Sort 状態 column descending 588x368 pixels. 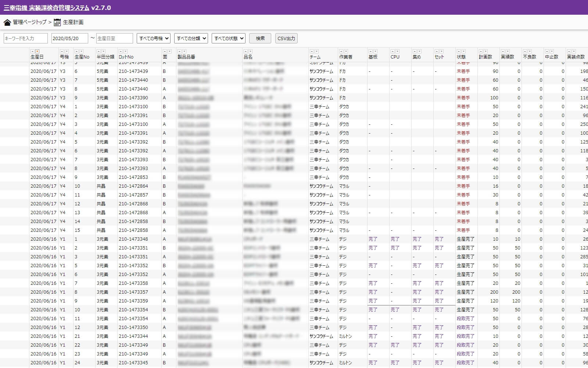[463, 52]
